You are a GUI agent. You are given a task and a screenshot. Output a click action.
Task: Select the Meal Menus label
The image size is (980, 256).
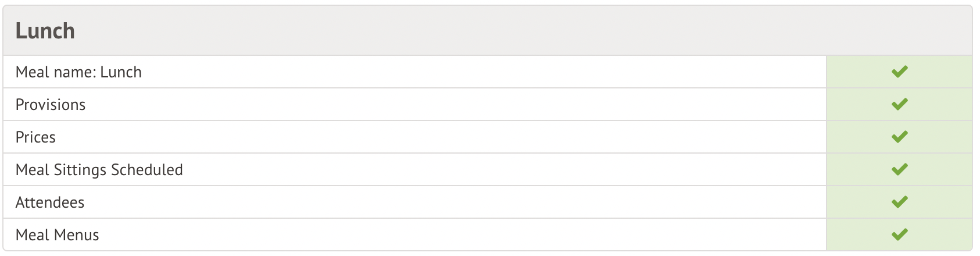pyautogui.click(x=57, y=235)
